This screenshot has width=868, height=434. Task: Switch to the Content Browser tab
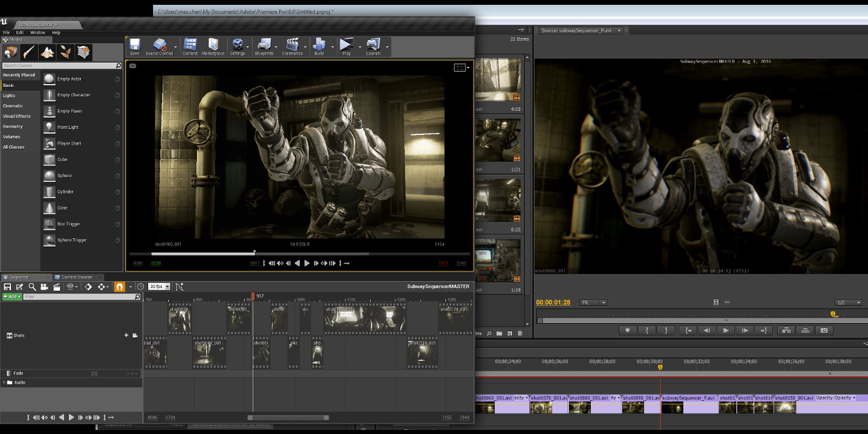tap(76, 277)
